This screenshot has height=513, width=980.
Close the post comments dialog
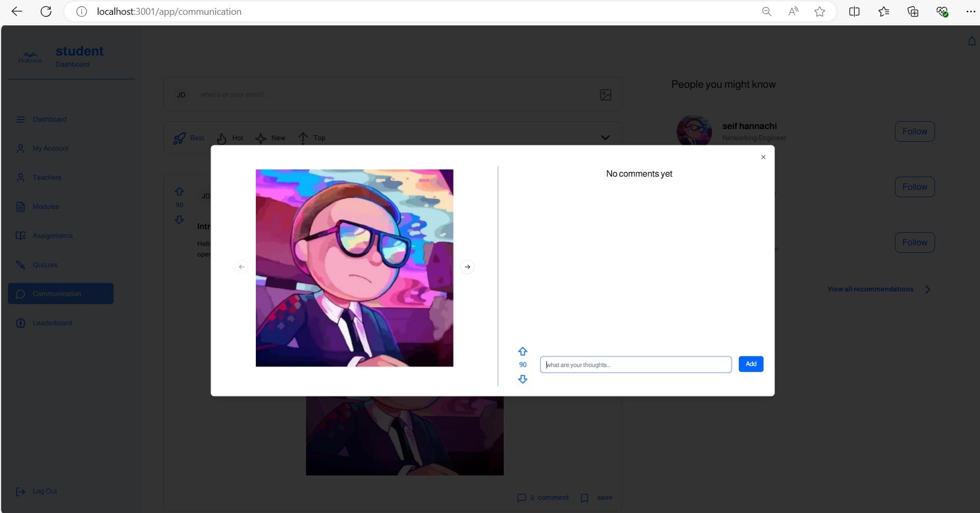point(763,157)
